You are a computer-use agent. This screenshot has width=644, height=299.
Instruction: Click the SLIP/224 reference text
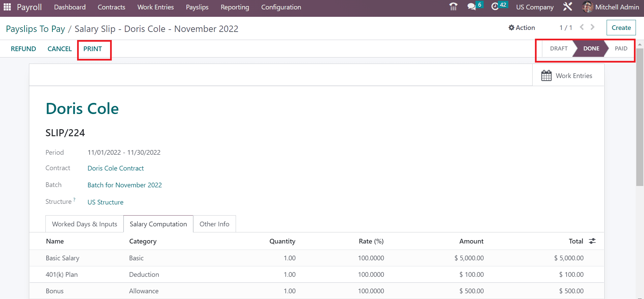pos(65,133)
